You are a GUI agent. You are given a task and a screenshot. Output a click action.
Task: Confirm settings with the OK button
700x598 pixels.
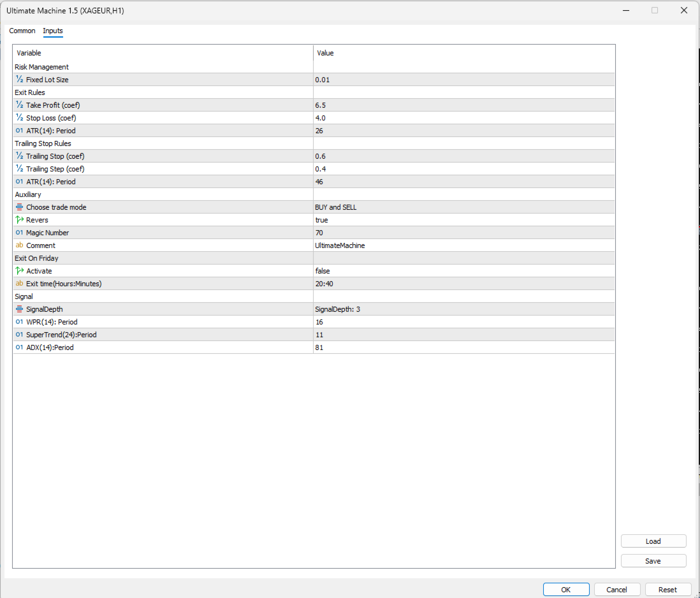[565, 590]
